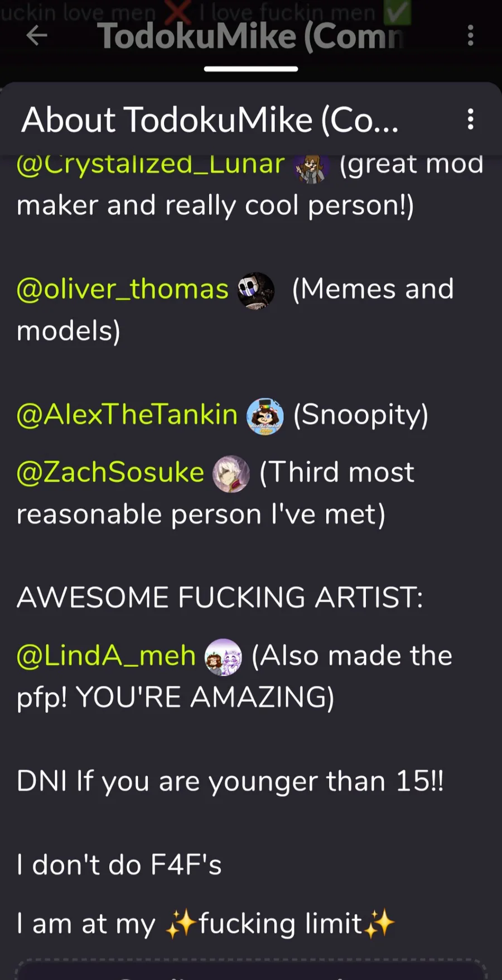Tap LindA_meh avatar icon

coord(223,657)
